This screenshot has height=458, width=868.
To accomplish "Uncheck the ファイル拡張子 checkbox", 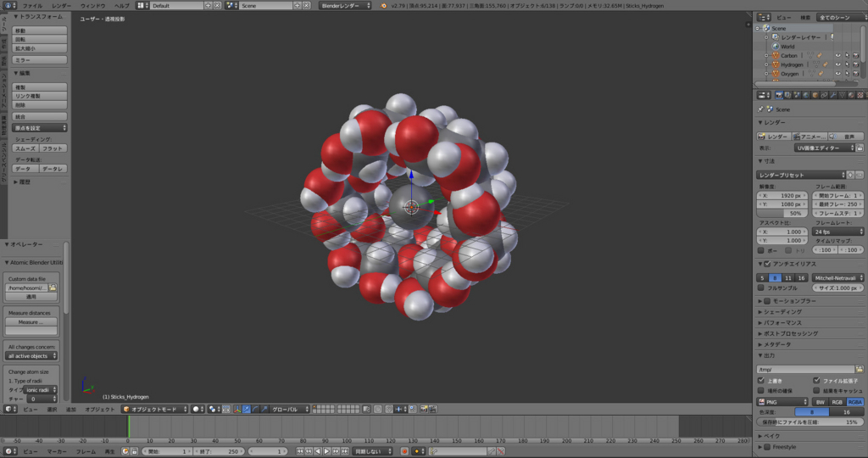I will click(816, 381).
